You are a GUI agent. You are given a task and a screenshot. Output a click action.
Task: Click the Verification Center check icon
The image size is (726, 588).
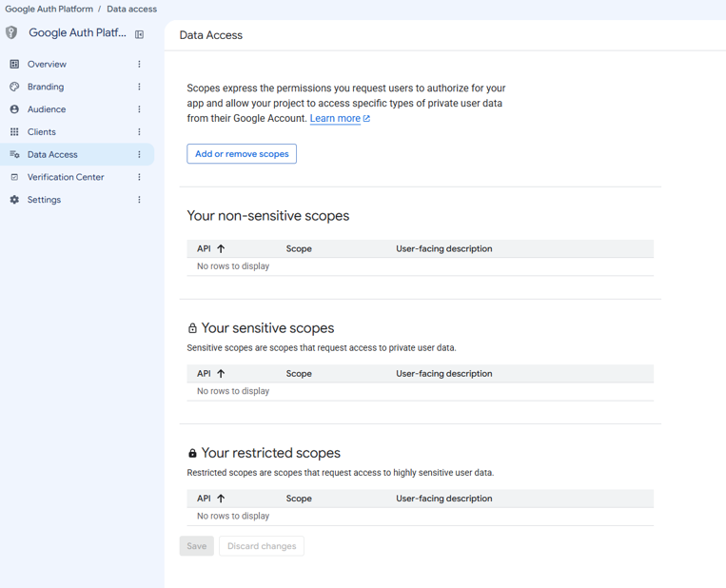tap(14, 177)
